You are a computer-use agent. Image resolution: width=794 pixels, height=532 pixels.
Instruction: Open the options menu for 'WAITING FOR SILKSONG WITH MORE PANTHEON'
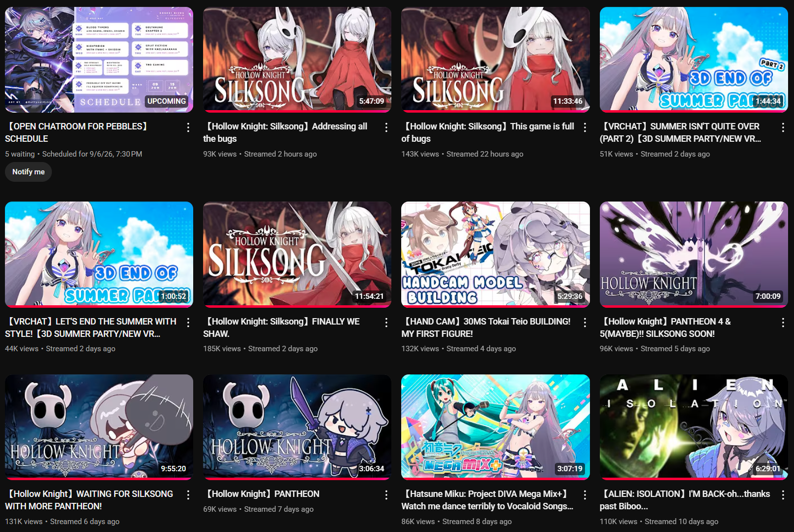click(x=188, y=495)
